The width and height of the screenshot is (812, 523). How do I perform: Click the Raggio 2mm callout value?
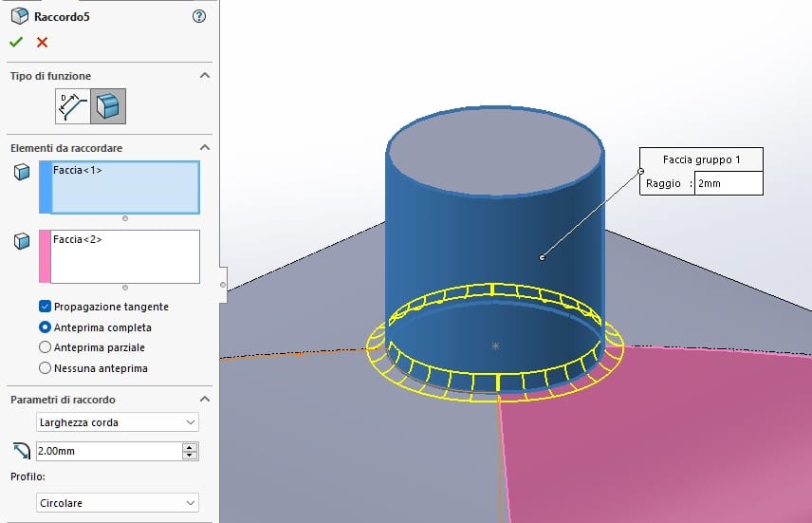coord(729,183)
